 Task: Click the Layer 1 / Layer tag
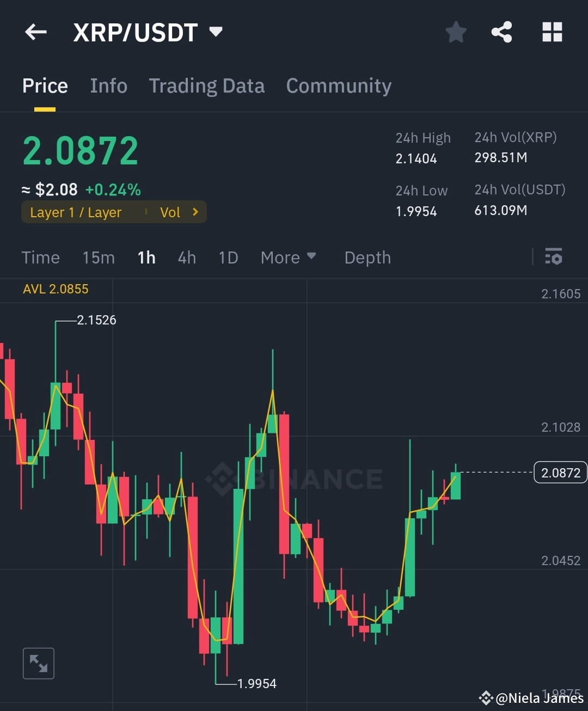[76, 212]
